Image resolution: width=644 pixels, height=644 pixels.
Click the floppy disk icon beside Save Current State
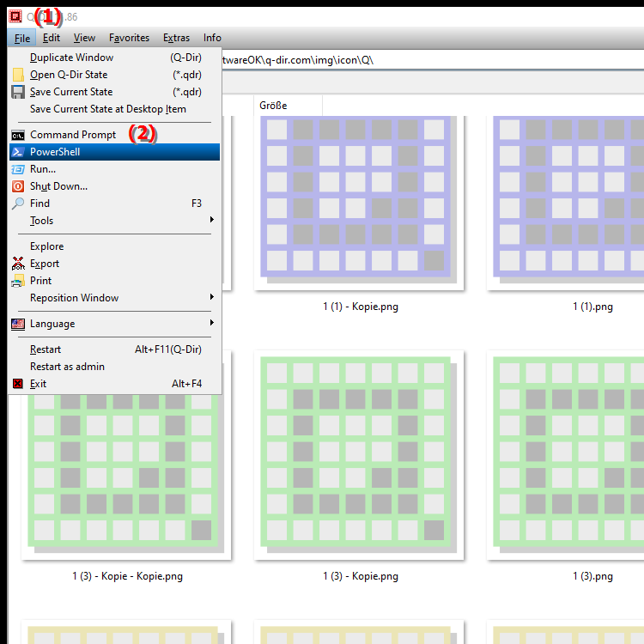pos(18,92)
